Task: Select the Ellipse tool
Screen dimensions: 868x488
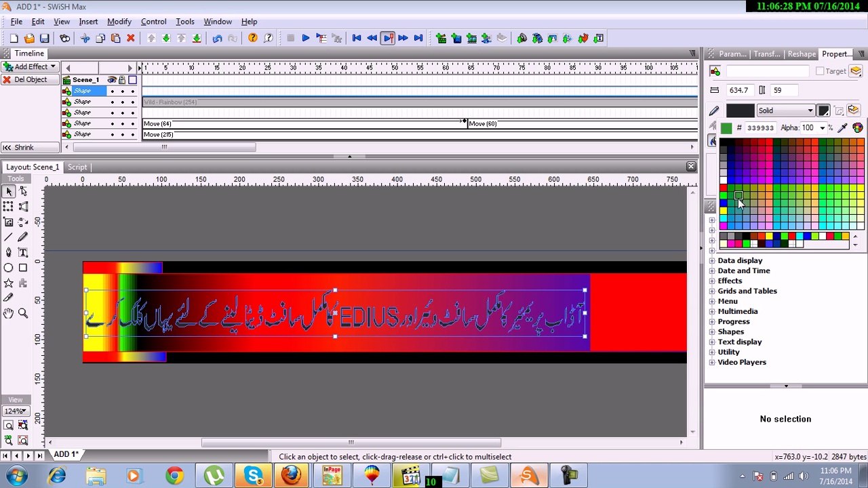Action: coord(8,268)
